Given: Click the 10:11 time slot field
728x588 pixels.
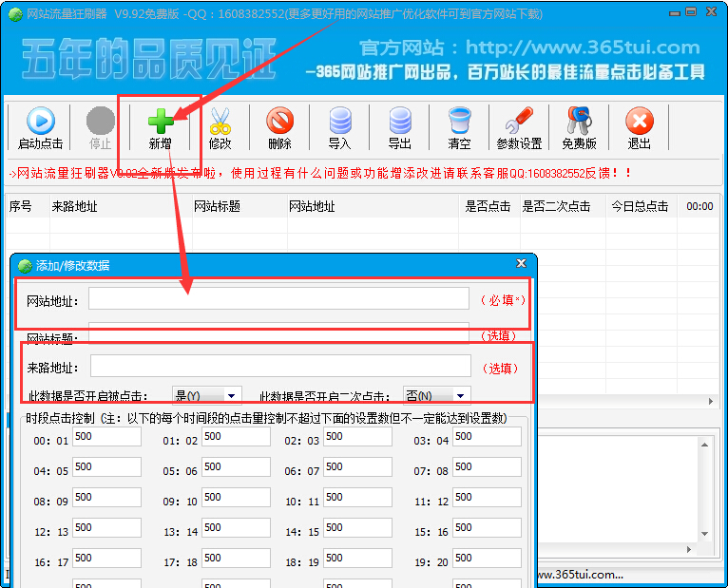Looking at the screenshot, I should 357,498.
